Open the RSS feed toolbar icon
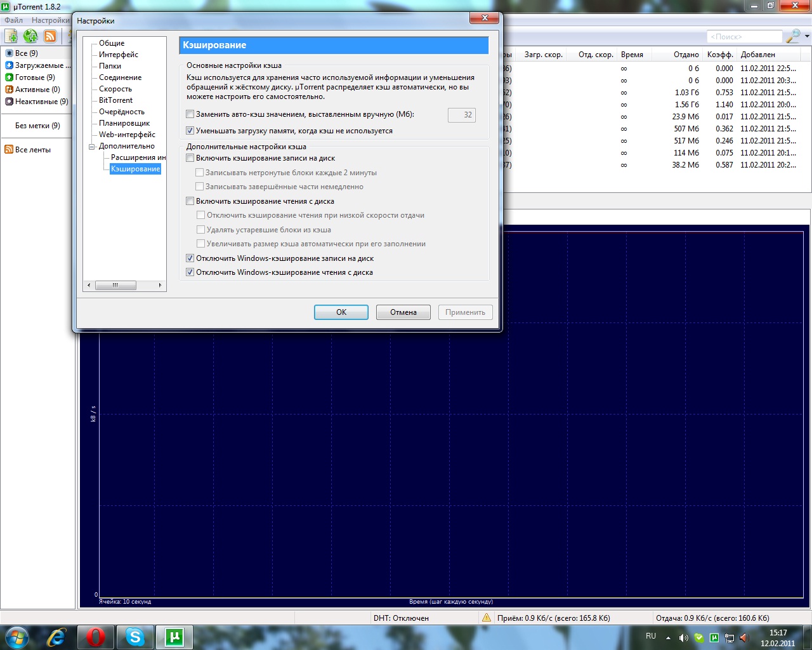This screenshot has height=650, width=812. [x=49, y=36]
